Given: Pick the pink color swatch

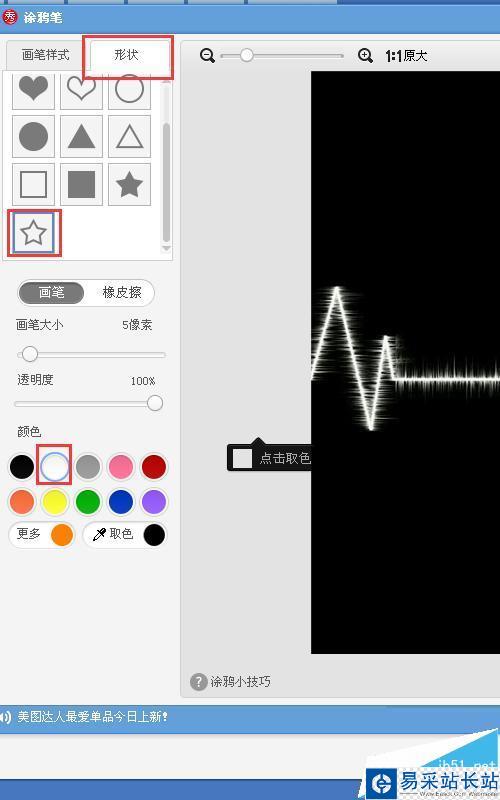Looking at the screenshot, I should tap(121, 467).
